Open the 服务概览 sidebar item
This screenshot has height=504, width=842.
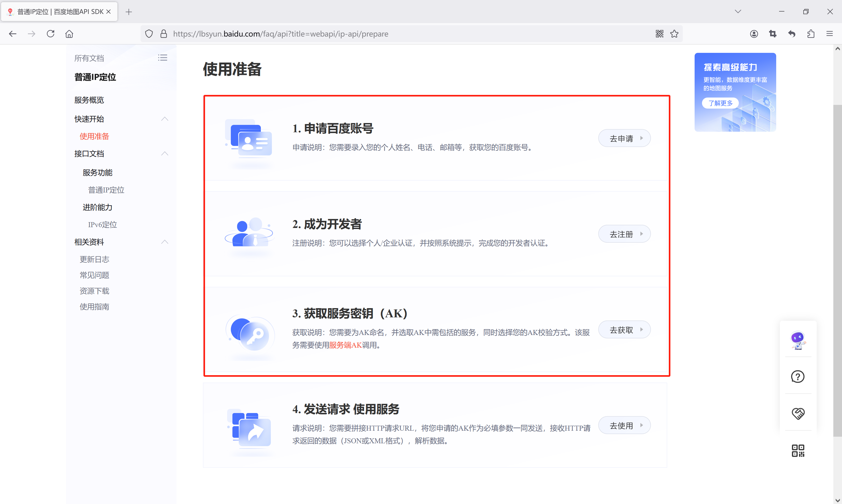click(x=89, y=100)
